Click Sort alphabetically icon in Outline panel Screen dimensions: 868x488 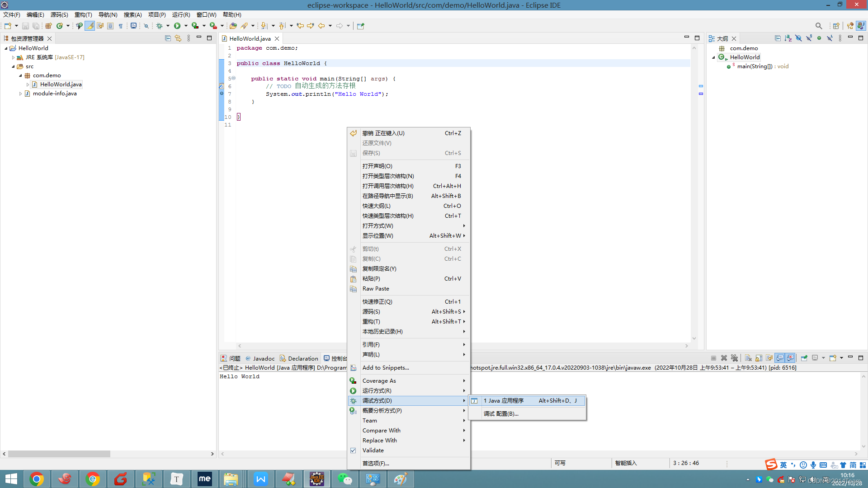pos(788,38)
